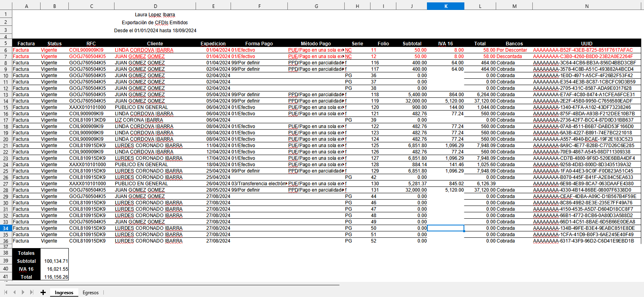Click the 'Bancos' column heading cell
The image size is (644, 297).
click(x=514, y=44)
